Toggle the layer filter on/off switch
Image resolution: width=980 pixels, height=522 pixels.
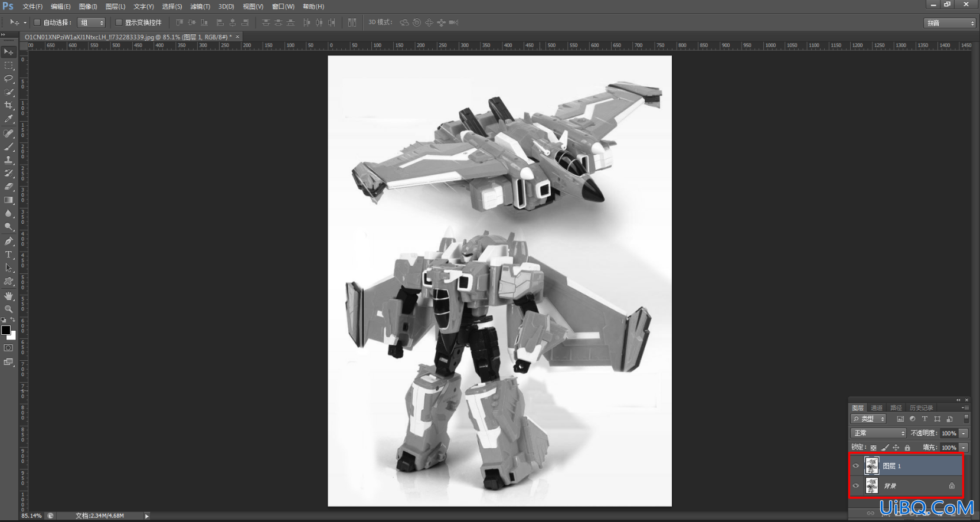click(x=966, y=419)
